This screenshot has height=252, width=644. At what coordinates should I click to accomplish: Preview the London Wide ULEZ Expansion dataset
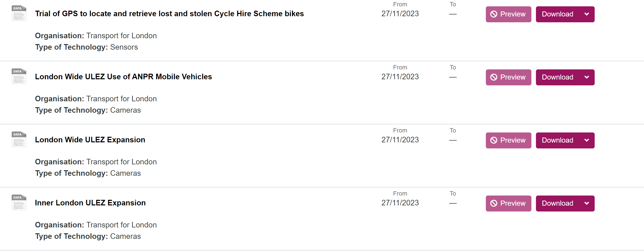coord(508,140)
